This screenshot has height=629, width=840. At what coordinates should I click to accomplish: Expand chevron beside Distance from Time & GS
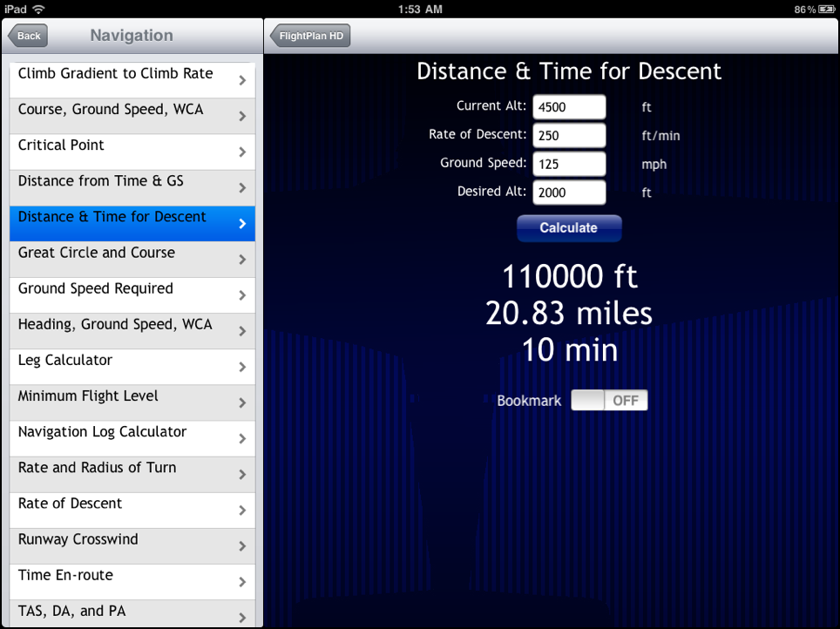pos(242,188)
